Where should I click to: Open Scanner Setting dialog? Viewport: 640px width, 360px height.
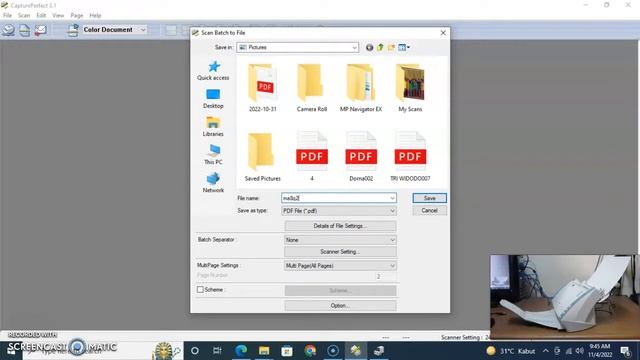coord(340,252)
